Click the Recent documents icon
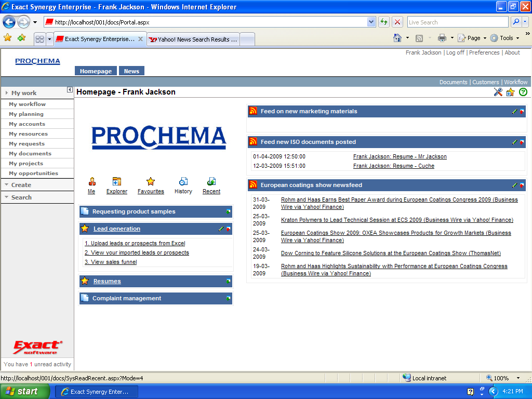Viewport: 532px width, 399px height. tap(211, 181)
